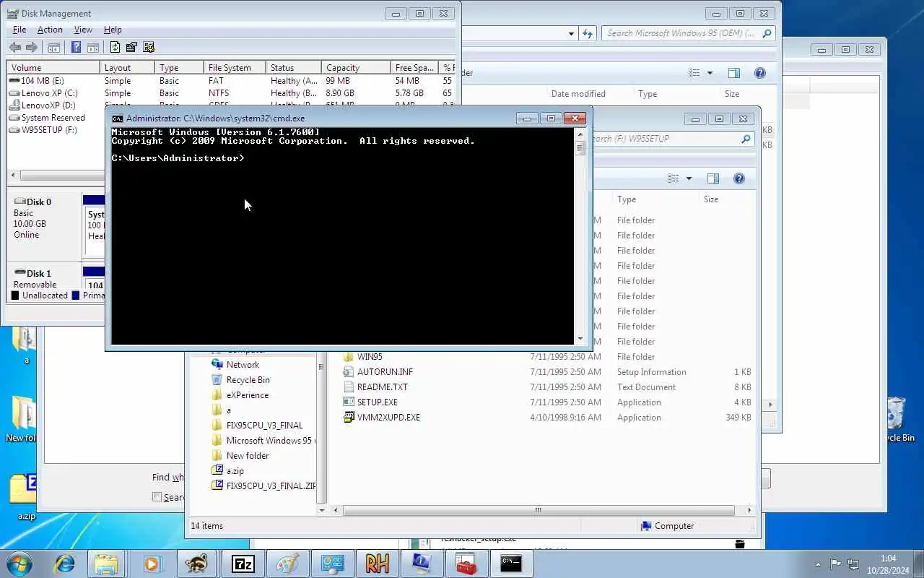Select SETUP.EXE in file list
The width and height of the screenshot is (924, 578).
point(377,402)
